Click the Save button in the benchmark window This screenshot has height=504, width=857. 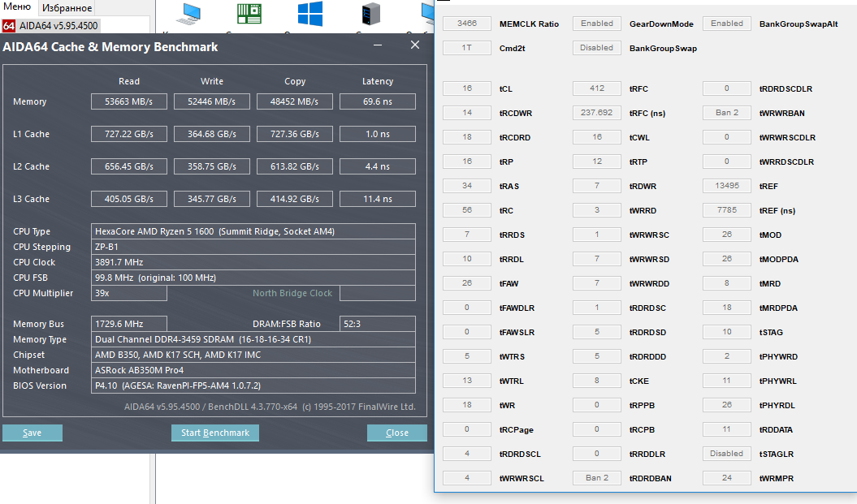(x=32, y=433)
